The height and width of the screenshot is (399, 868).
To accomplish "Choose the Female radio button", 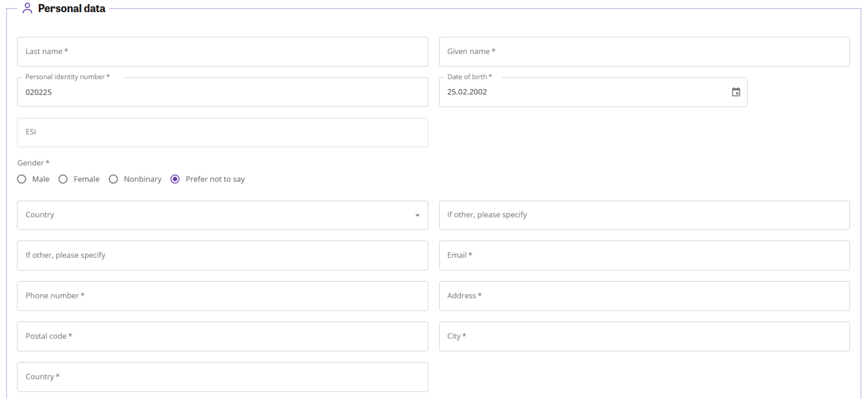I will tap(64, 179).
